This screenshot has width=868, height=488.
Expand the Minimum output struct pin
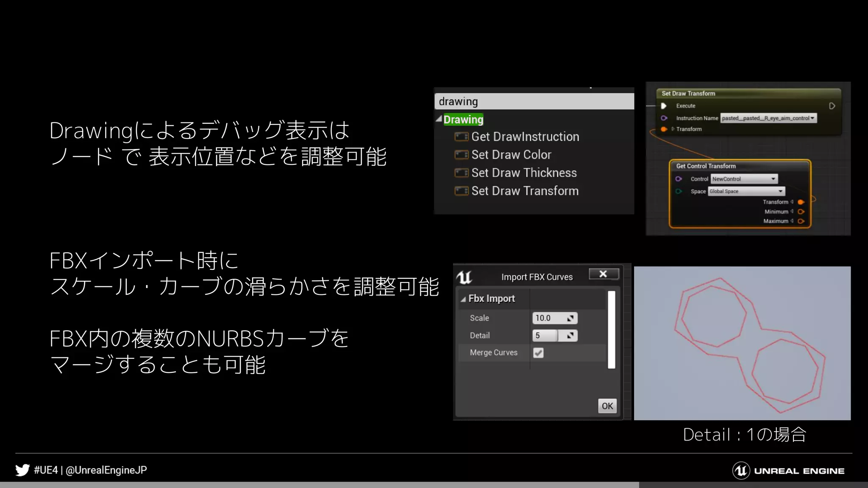tap(792, 212)
